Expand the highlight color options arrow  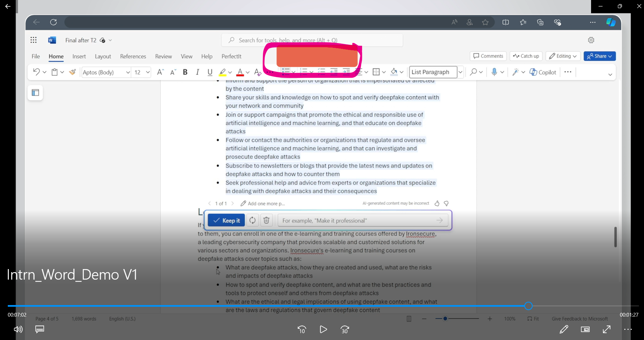click(230, 72)
